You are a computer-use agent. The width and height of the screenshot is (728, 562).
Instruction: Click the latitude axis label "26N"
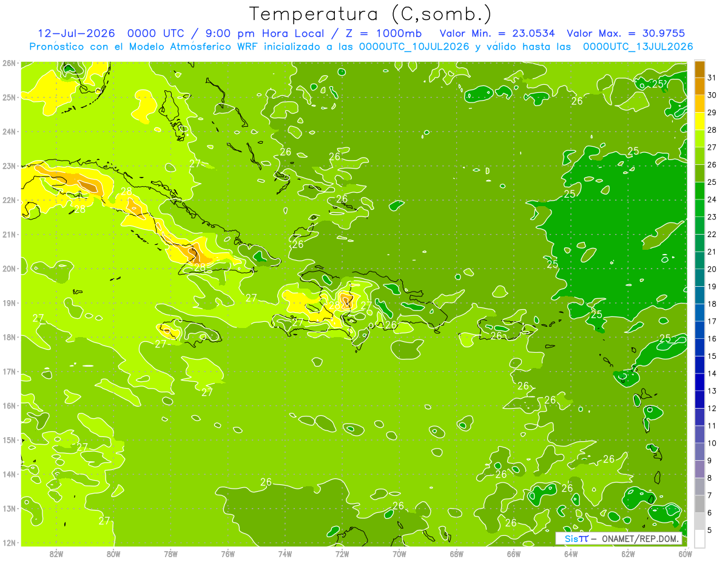click(x=8, y=63)
